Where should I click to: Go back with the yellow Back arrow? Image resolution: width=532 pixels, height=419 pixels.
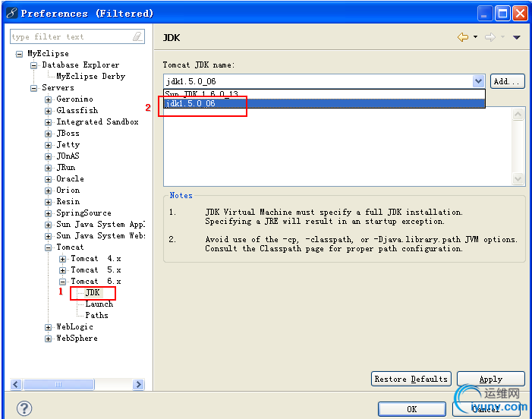pos(463,37)
